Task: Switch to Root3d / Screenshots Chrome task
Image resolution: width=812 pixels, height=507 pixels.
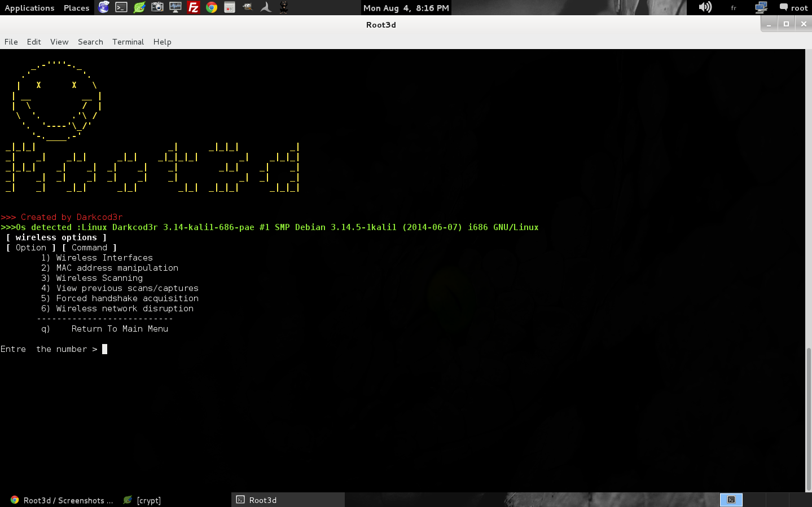Action: [62, 500]
